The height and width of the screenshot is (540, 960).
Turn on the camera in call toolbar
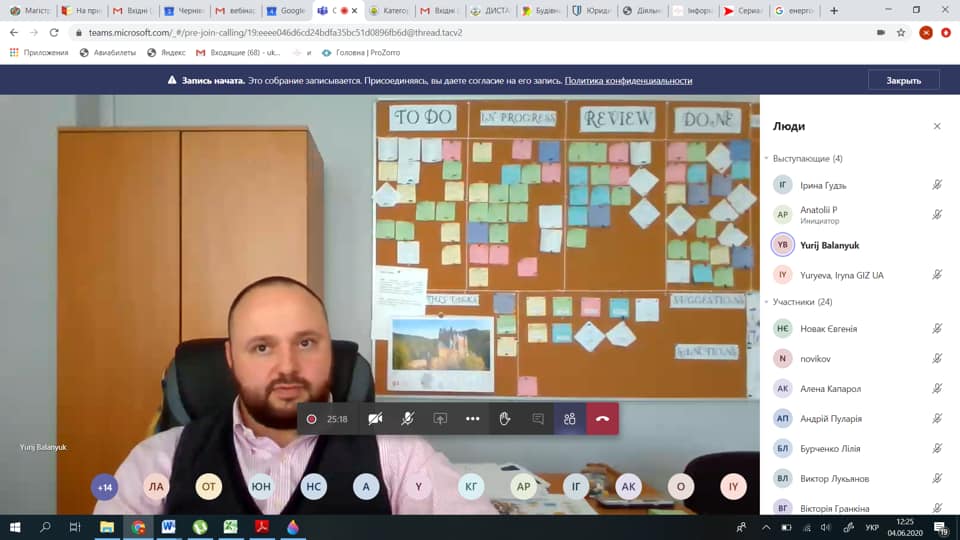[375, 419]
